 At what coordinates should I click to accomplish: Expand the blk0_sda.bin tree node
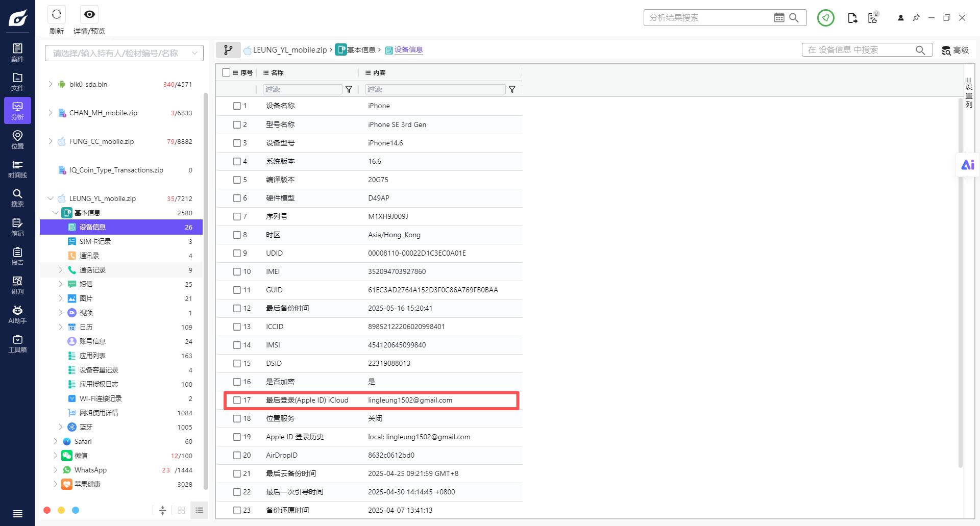(x=51, y=84)
